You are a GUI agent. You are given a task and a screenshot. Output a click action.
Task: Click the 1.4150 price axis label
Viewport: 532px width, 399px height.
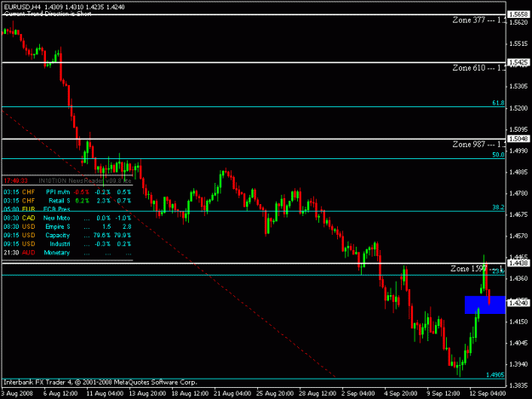click(x=519, y=322)
